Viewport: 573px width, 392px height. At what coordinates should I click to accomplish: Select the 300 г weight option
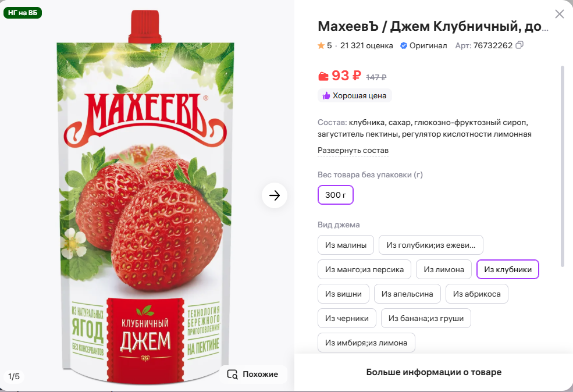336,195
